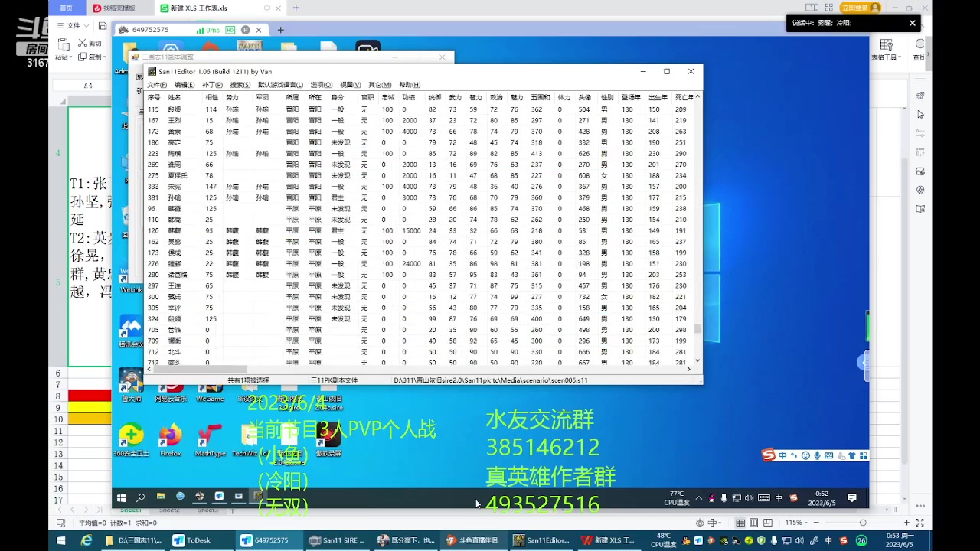Select the row numbered 381 孙瑜

[x=420, y=197]
